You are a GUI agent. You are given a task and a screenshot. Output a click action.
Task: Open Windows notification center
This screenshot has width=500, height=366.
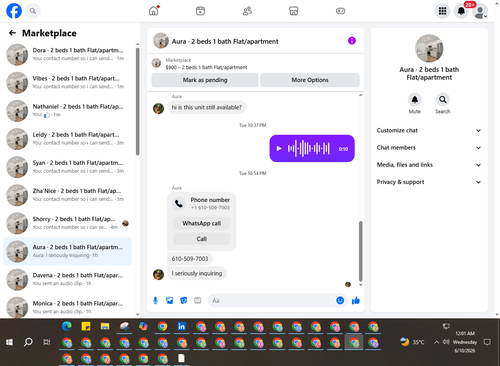pyautogui.click(x=487, y=342)
